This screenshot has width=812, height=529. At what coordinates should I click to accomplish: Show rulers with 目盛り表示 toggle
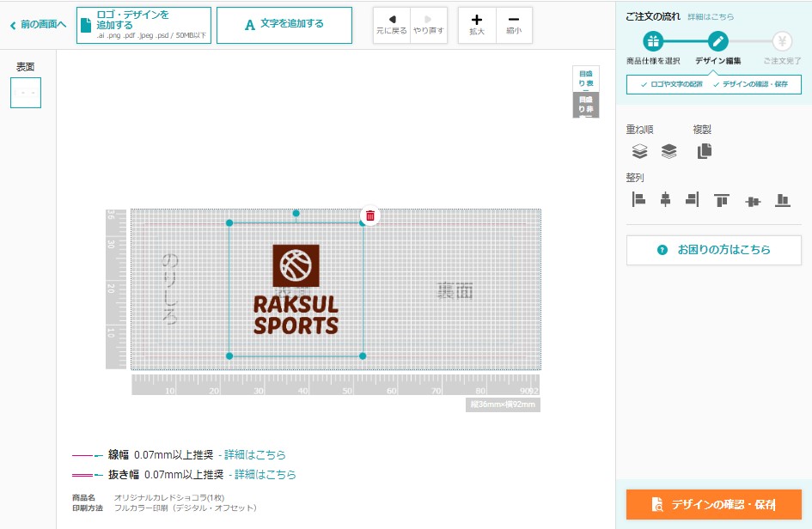[586, 79]
